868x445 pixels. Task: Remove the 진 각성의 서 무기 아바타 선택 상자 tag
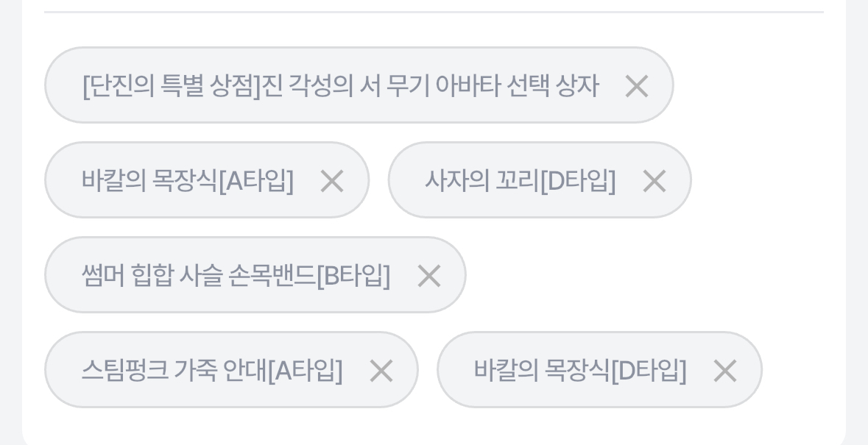[x=636, y=86]
